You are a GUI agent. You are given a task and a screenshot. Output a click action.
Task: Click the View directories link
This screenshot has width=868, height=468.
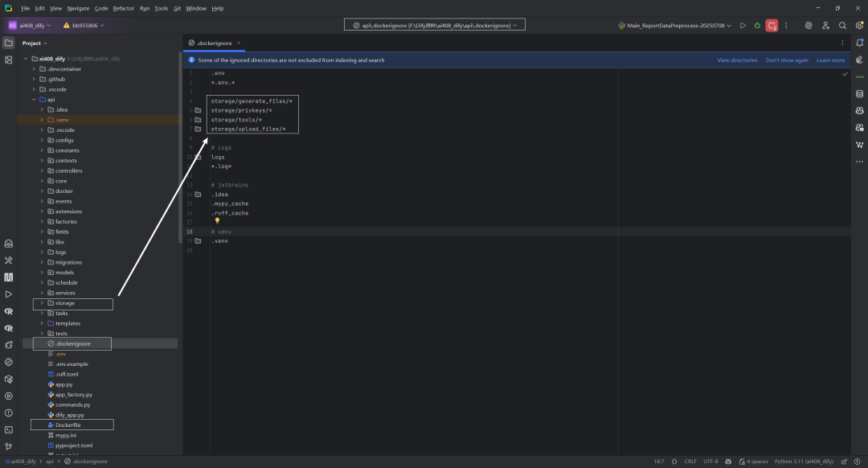[737, 60]
